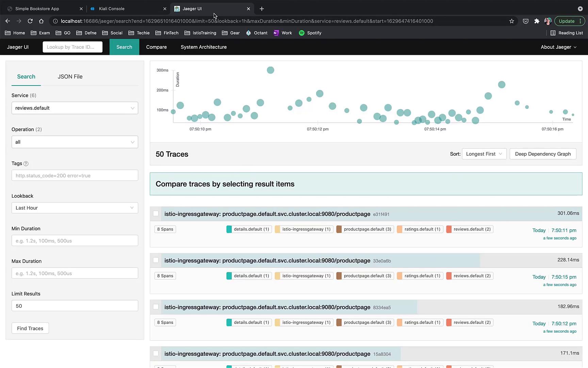588x368 pixels.
Task: Click the browser back arrow
Action: point(7,21)
